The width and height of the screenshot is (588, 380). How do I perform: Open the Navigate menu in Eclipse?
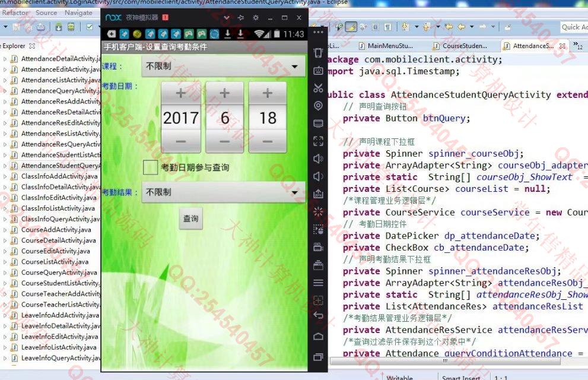point(78,12)
